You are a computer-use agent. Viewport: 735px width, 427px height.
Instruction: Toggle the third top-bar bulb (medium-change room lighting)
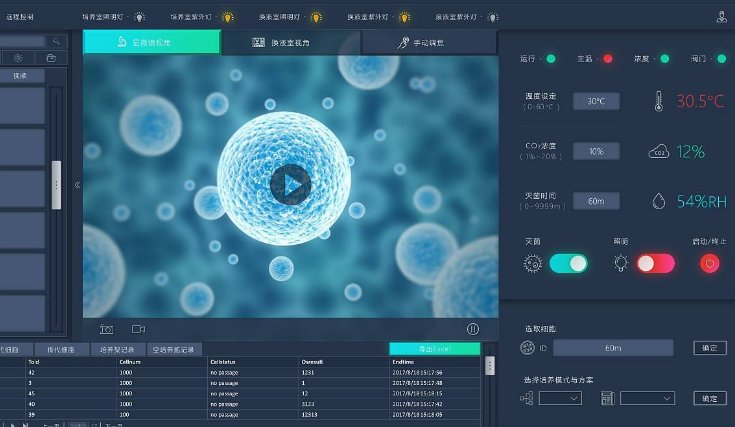click(x=316, y=17)
